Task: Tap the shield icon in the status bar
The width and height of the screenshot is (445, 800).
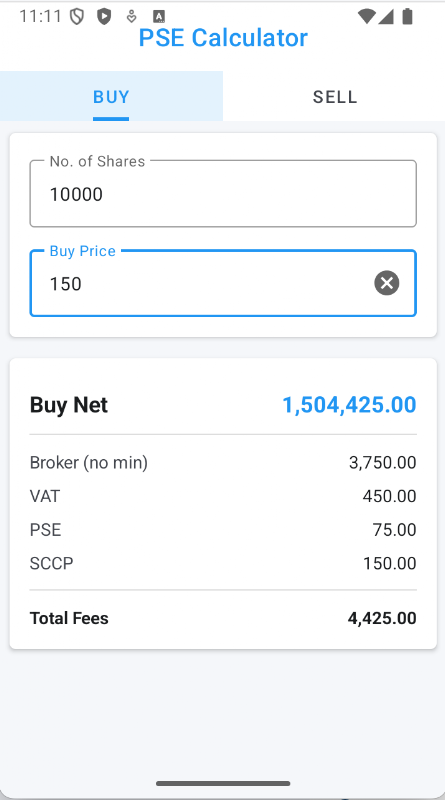Action: pos(77,16)
